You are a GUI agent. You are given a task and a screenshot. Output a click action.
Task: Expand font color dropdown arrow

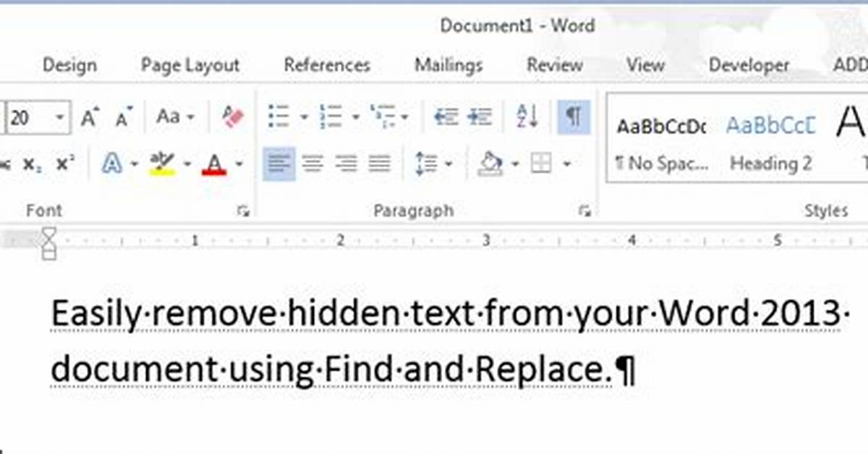click(x=239, y=165)
